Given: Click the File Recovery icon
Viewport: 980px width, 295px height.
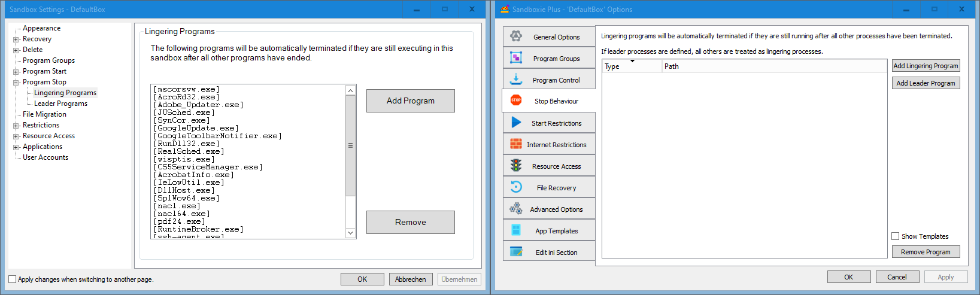Looking at the screenshot, I should (x=516, y=187).
